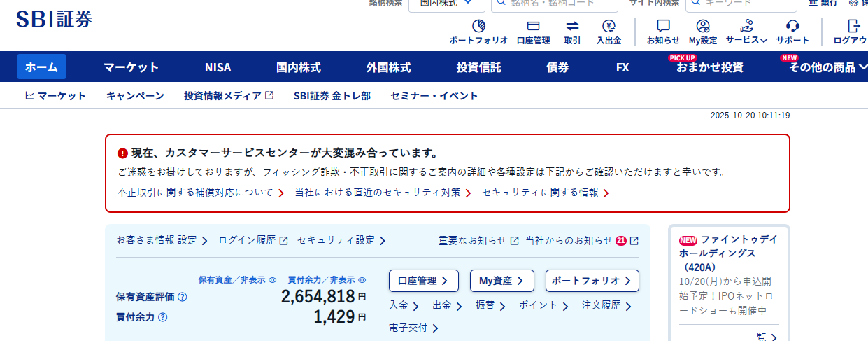Open the 口座管理 card icon

point(533,26)
